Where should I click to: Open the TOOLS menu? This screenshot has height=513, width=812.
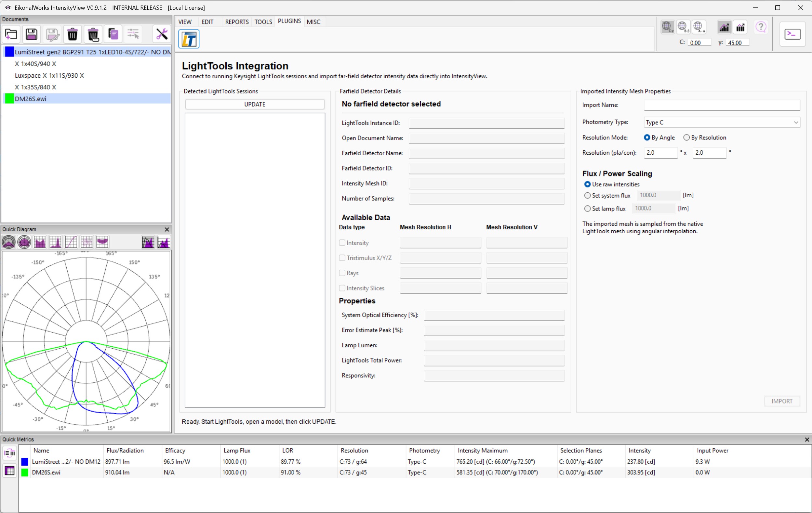click(263, 22)
